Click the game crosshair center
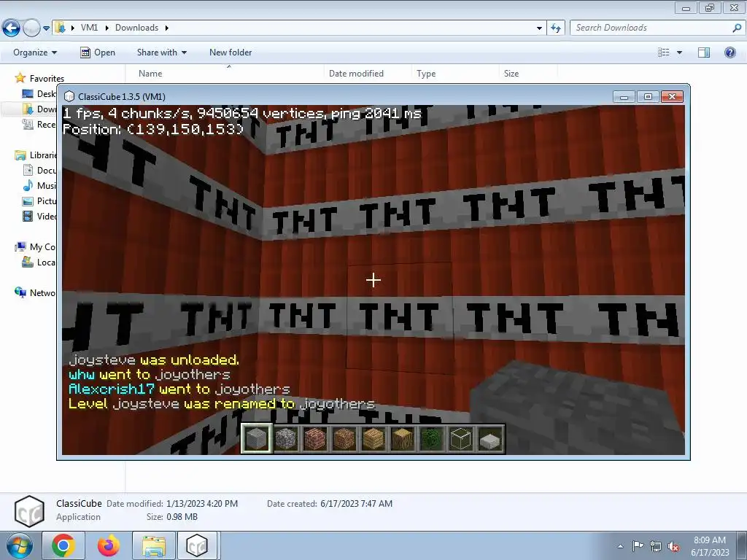This screenshot has height=560, width=747. [x=373, y=280]
